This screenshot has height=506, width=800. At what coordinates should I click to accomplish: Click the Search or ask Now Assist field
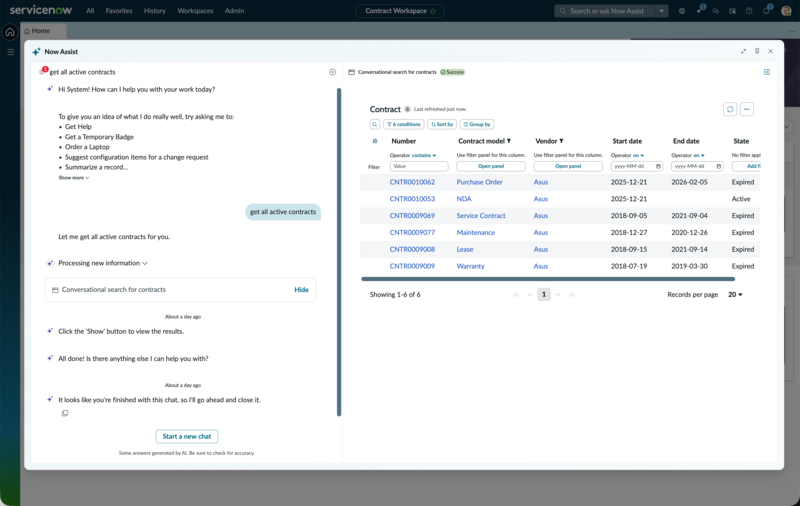[x=605, y=11]
